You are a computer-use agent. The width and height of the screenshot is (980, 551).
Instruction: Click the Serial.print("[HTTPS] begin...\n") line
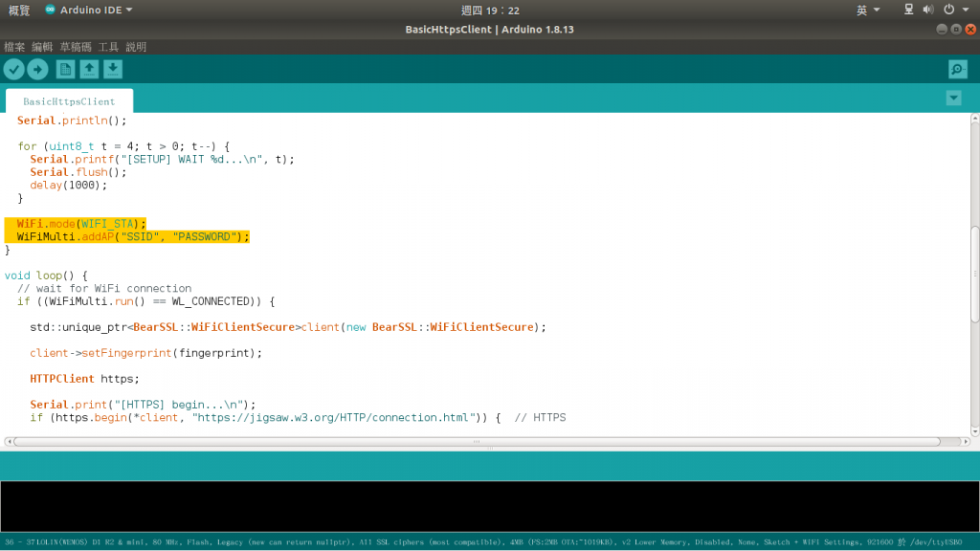click(143, 405)
